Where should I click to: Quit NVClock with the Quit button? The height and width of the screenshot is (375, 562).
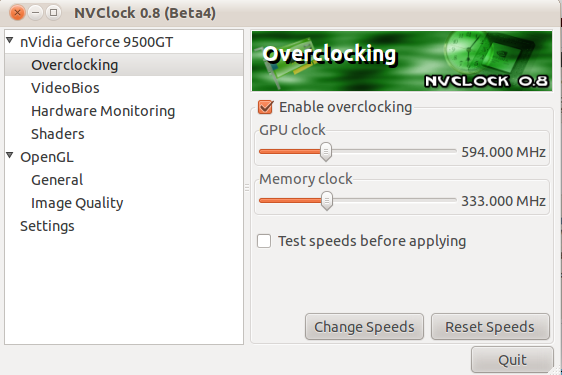[512, 360]
